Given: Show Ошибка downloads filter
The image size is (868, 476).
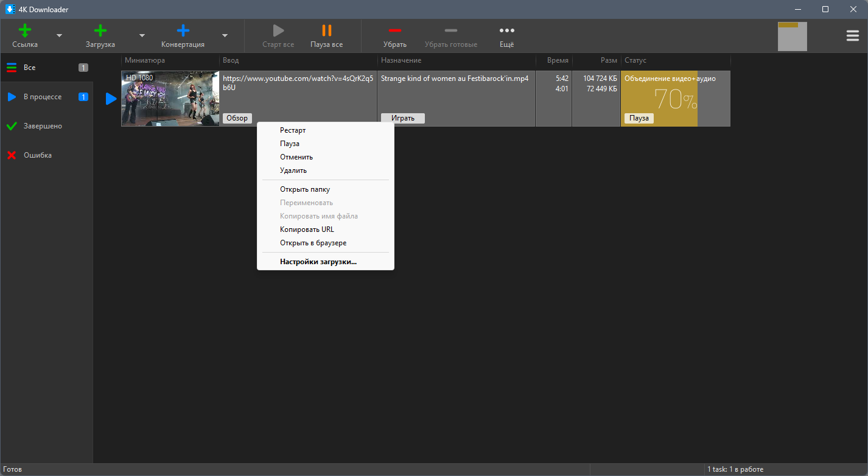Looking at the screenshot, I should point(47,155).
